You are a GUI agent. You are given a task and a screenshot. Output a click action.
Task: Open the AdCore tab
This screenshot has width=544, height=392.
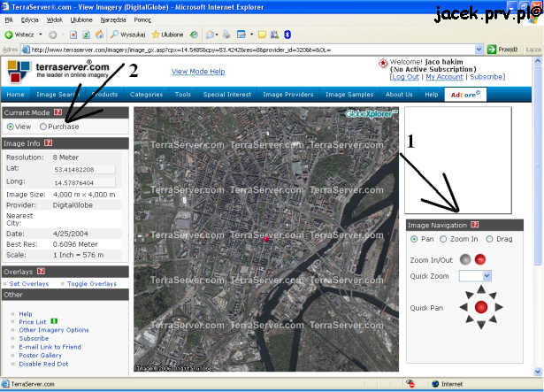click(x=465, y=95)
